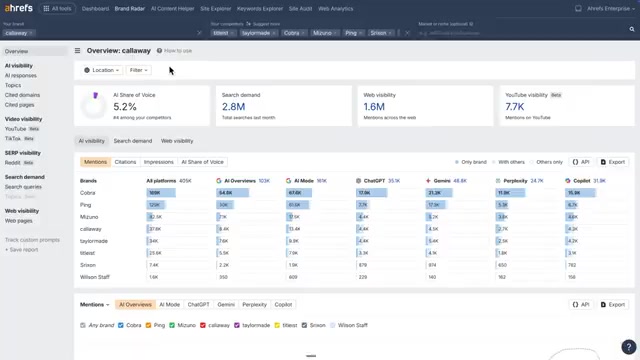Screen dimensions: 640x360
Task: Toggle the sidebar hamburger menu icon
Action: tap(77, 51)
